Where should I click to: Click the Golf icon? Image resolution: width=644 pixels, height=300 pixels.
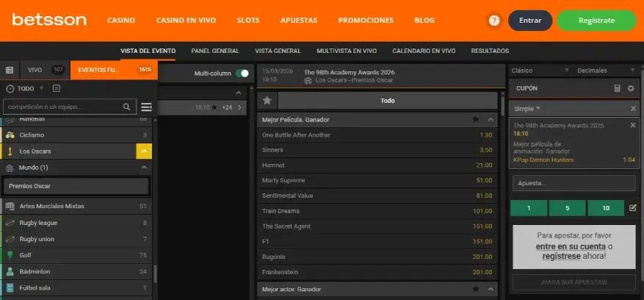[x=10, y=255]
